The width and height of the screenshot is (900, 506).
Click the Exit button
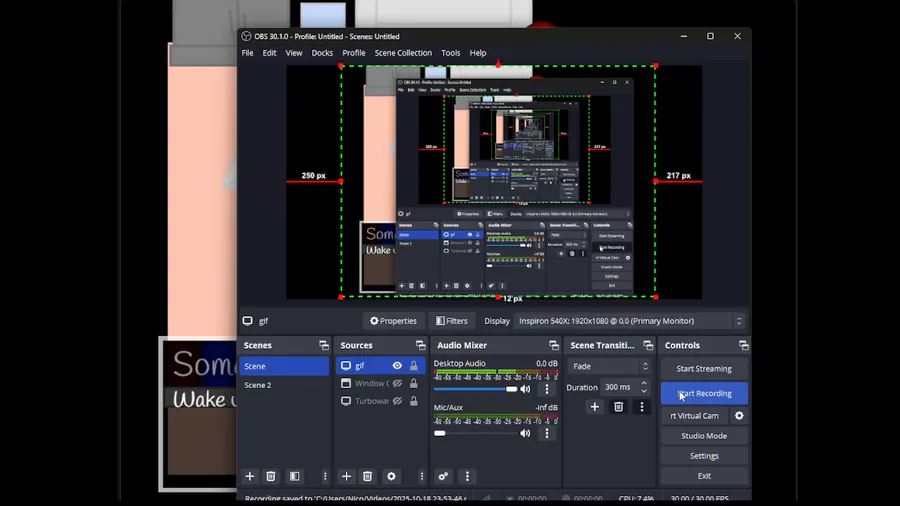click(x=704, y=476)
